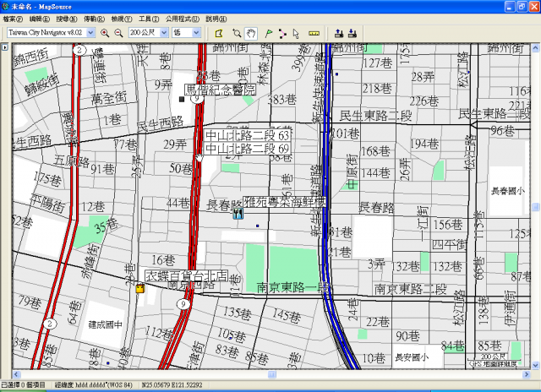This screenshot has height=392, width=541.
Task: Click the zoom out magnifier icon
Action: 118,33
